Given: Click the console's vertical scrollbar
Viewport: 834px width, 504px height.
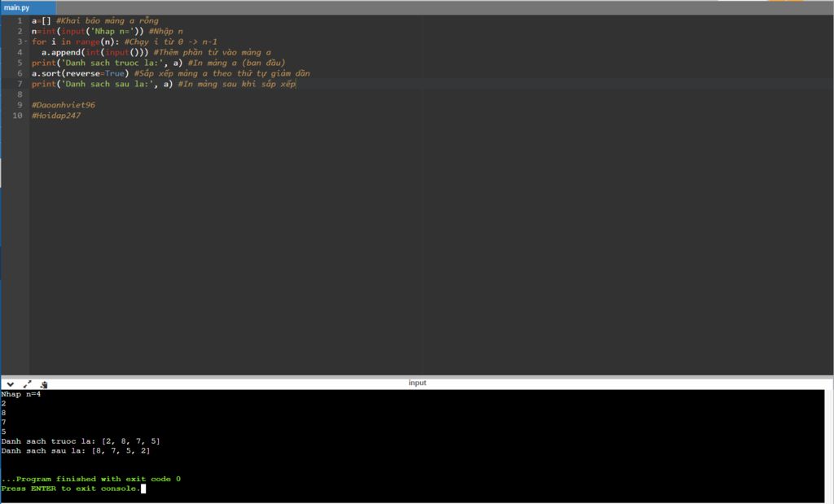Looking at the screenshot, I should 828,445.
